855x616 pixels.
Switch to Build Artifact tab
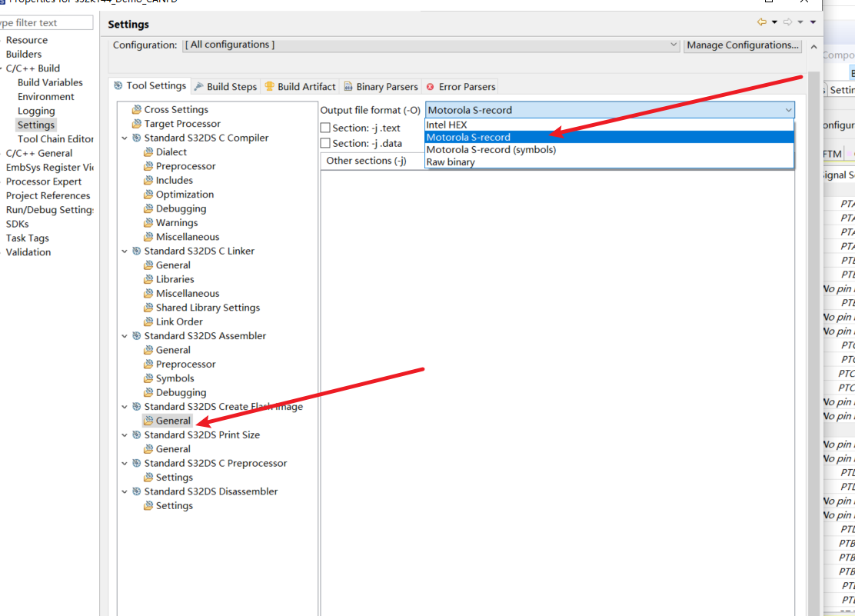point(300,87)
